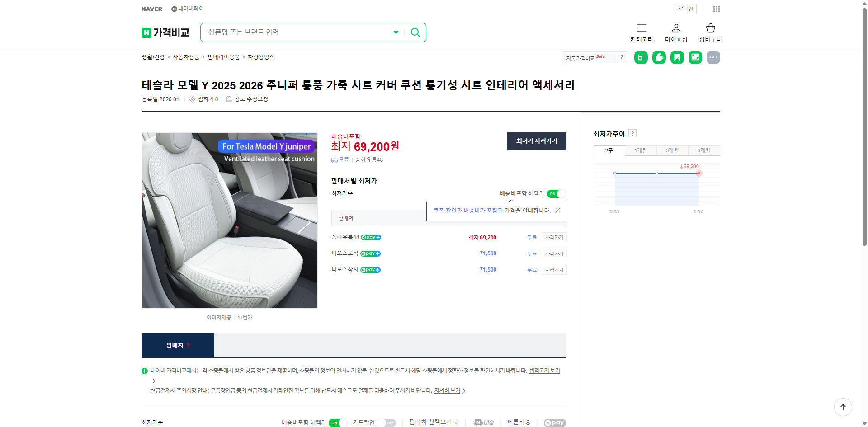
Task: Open the Cafe coffee-cup share icon
Action: click(x=659, y=57)
